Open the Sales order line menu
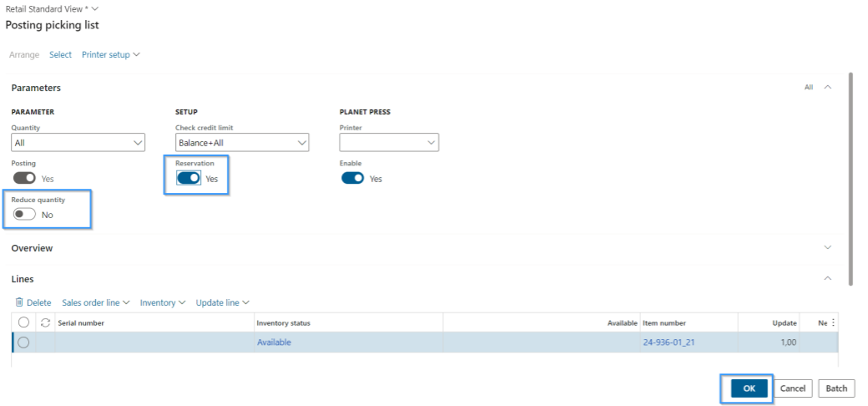 pos(96,302)
